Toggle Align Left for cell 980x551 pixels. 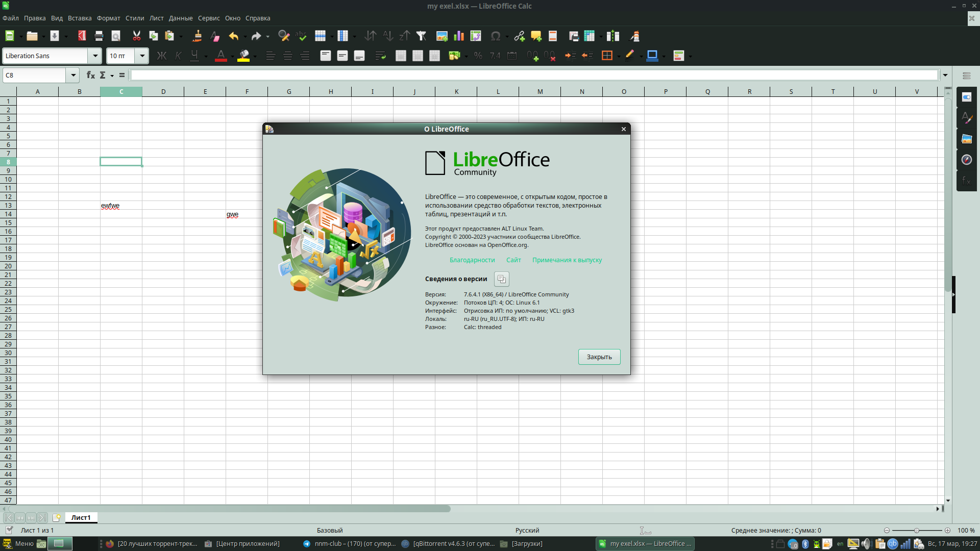pyautogui.click(x=271, y=56)
